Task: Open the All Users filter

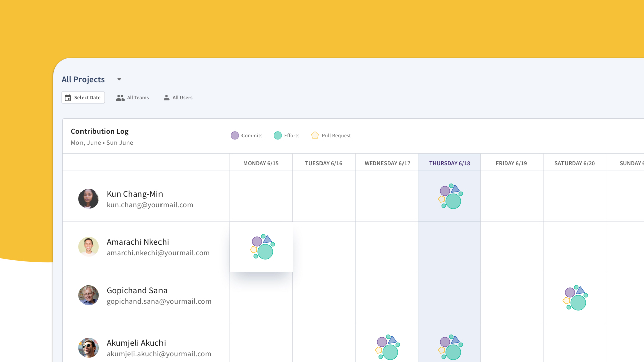Action: (178, 98)
